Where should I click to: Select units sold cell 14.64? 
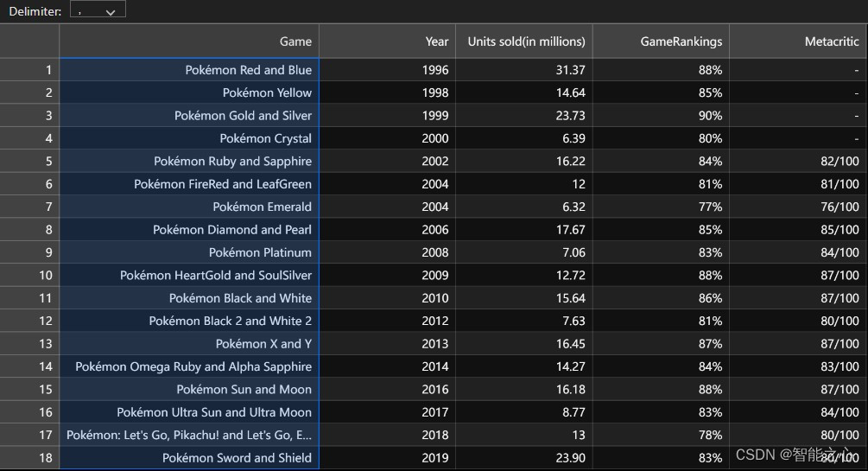(523, 92)
